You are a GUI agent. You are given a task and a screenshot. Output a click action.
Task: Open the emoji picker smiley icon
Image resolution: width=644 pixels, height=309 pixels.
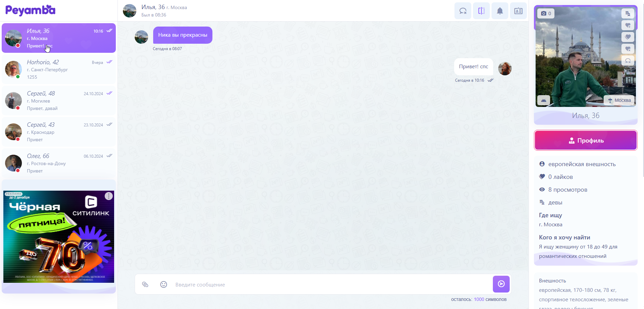coord(164,284)
